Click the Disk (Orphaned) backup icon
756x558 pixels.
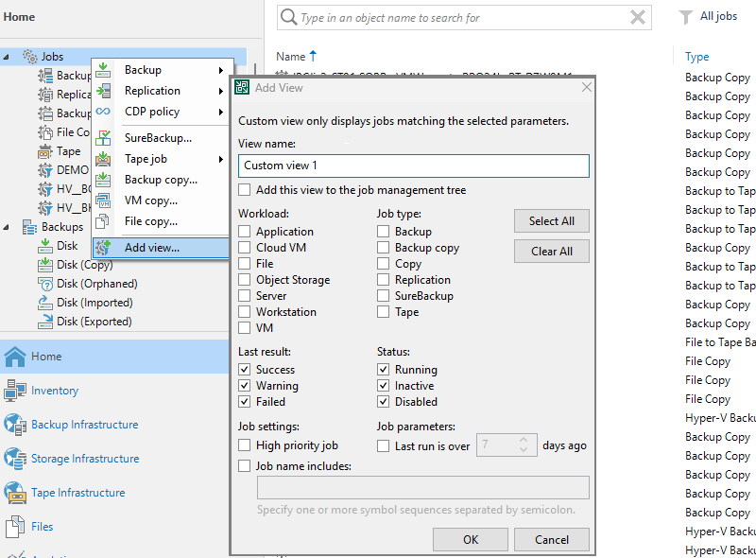45,284
